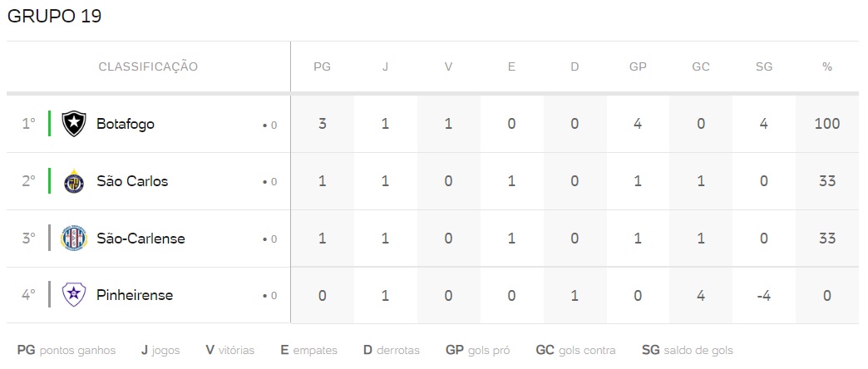Select the São-Carlense team name
The width and height of the screenshot is (868, 369).
pos(141,239)
